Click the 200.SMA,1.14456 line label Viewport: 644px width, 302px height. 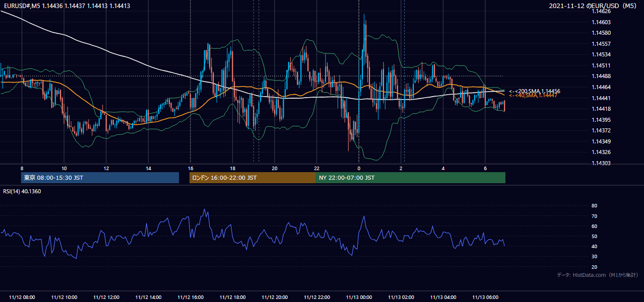point(535,91)
